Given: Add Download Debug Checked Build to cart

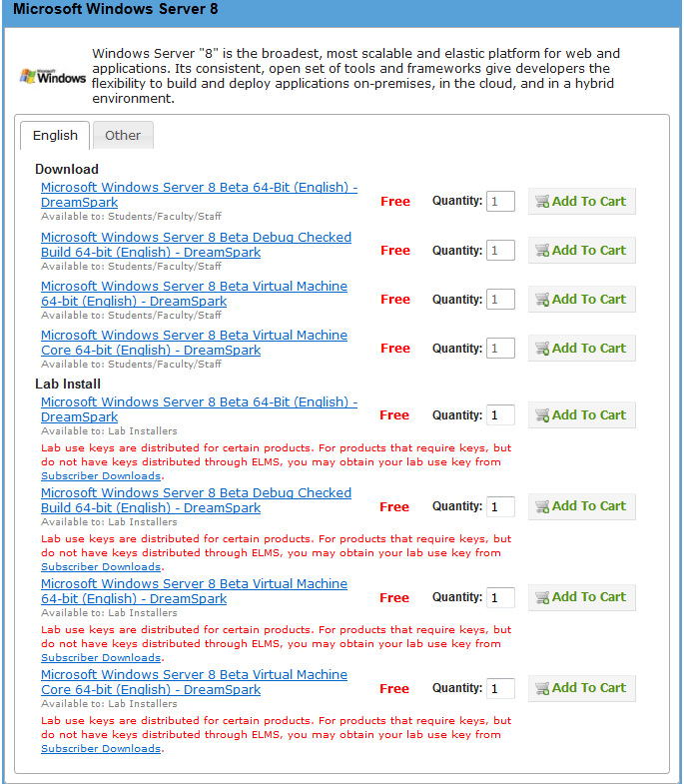Looking at the screenshot, I should pos(582,251).
